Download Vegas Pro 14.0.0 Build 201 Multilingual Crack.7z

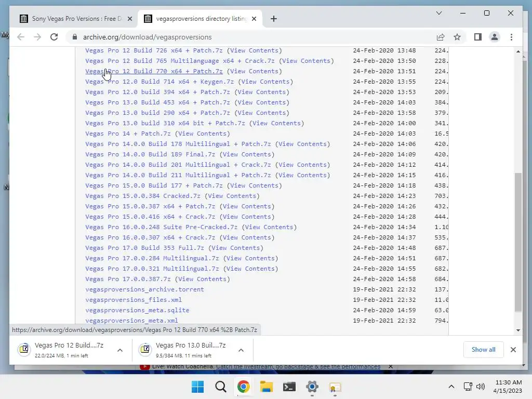tap(178, 165)
